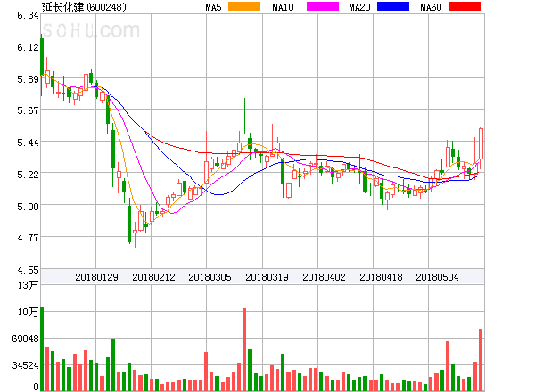535x392 pixels.
Task: Click the 6.34 price axis label
Action: tap(28, 15)
